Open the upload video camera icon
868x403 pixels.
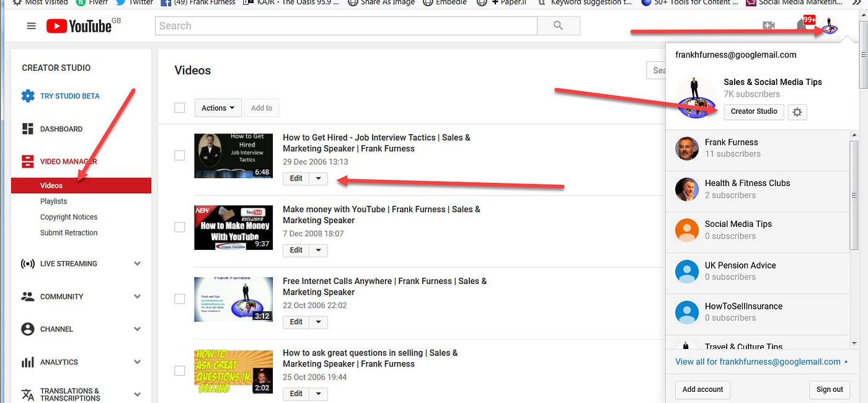coord(769,25)
